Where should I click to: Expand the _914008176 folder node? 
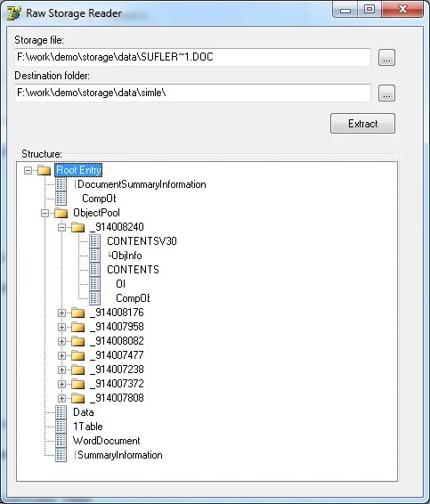[61, 313]
